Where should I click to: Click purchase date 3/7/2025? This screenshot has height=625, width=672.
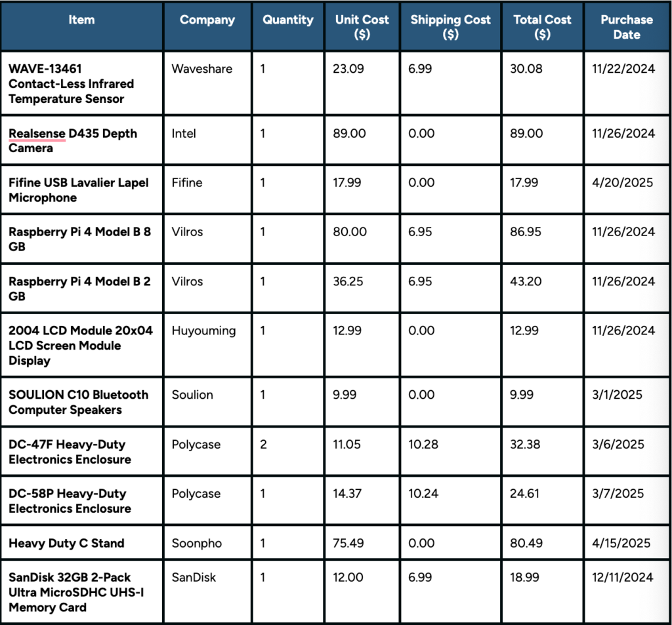pos(627,501)
